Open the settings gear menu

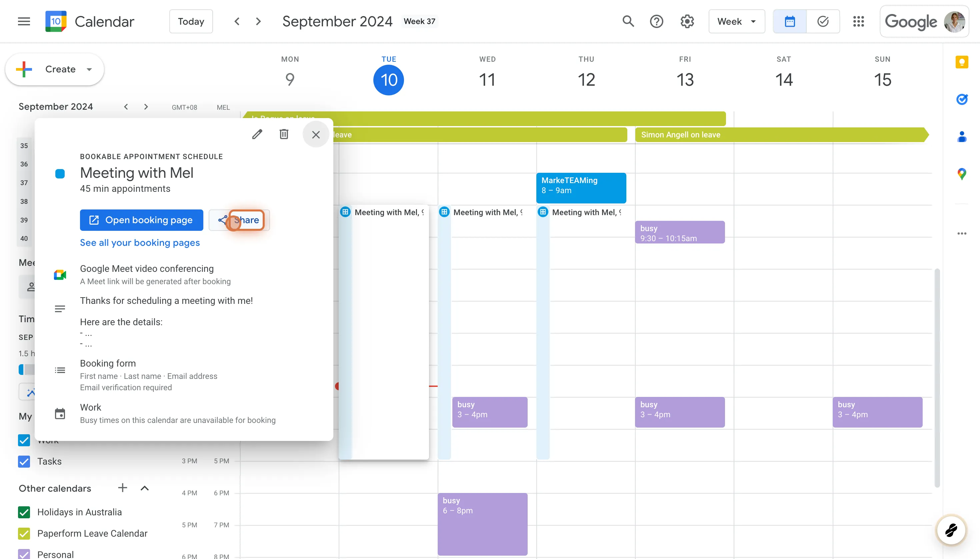click(x=687, y=21)
